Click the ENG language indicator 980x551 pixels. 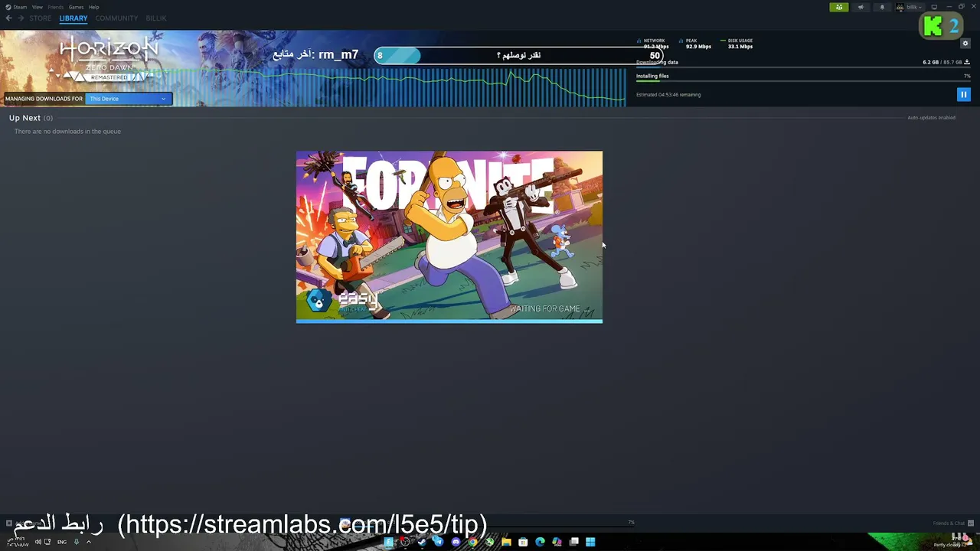tap(62, 542)
